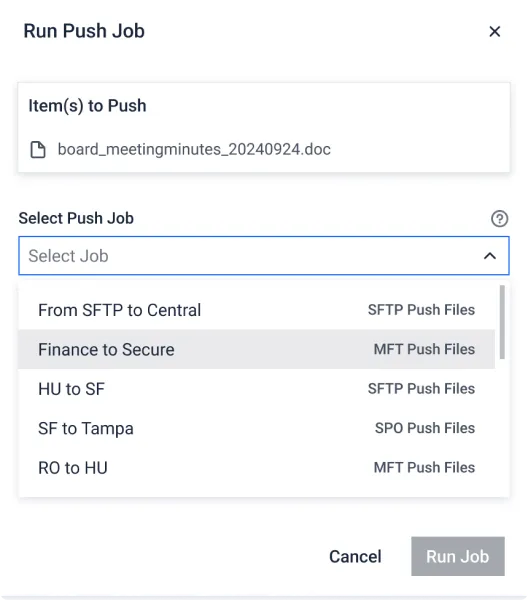The width and height of the screenshot is (528, 600).
Task: Pick the HU to SF job
Action: pyautogui.click(x=257, y=389)
